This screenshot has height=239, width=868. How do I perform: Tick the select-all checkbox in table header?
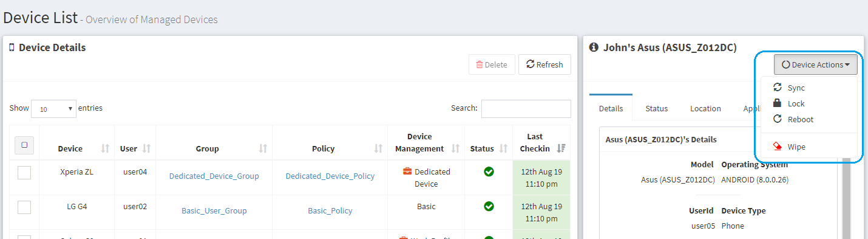point(24,145)
